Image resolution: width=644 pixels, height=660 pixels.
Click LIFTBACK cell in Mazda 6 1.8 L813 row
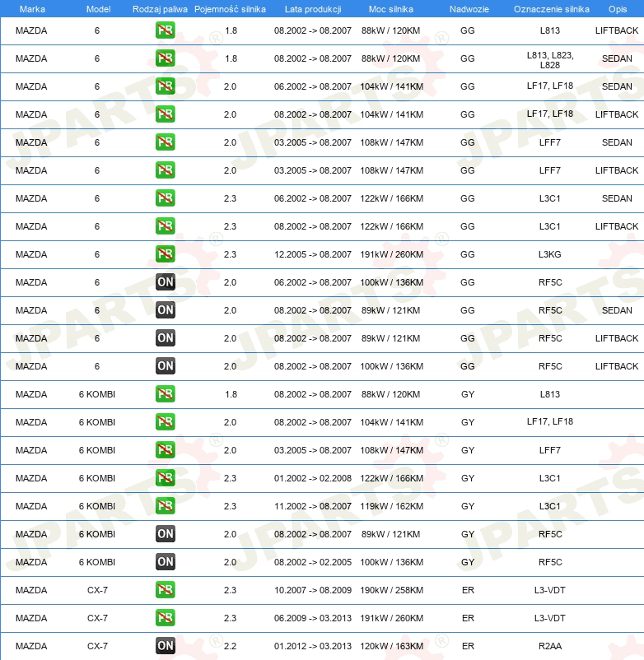(x=617, y=30)
